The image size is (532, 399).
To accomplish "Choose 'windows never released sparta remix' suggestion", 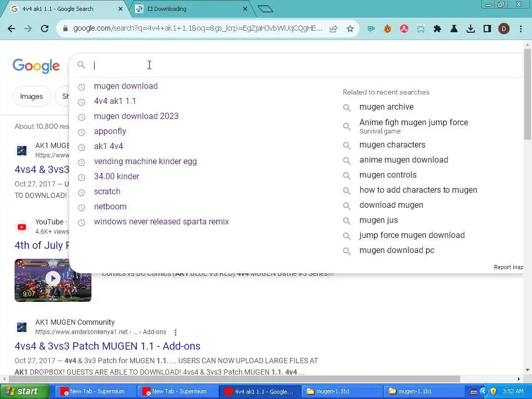I will [162, 221].
